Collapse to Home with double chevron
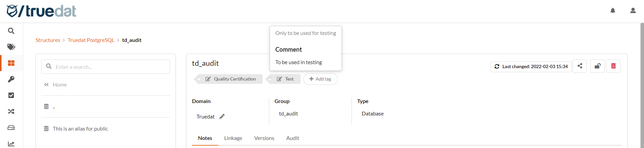644x148 pixels. click(x=46, y=85)
